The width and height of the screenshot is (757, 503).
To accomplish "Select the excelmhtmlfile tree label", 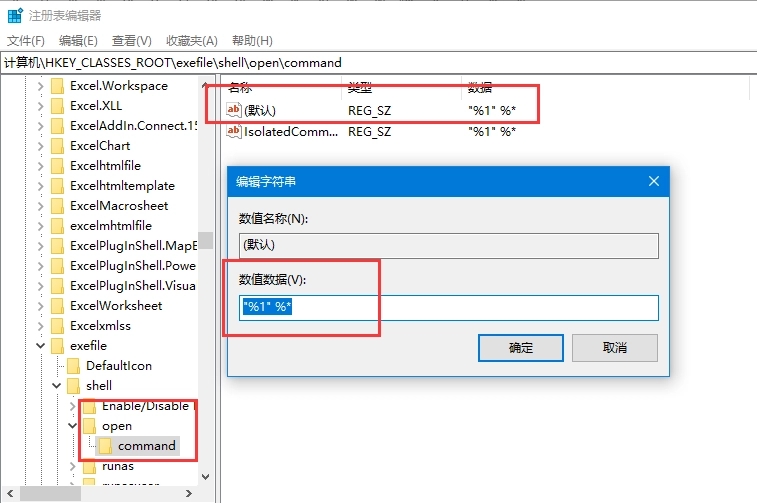I will click(x=111, y=226).
